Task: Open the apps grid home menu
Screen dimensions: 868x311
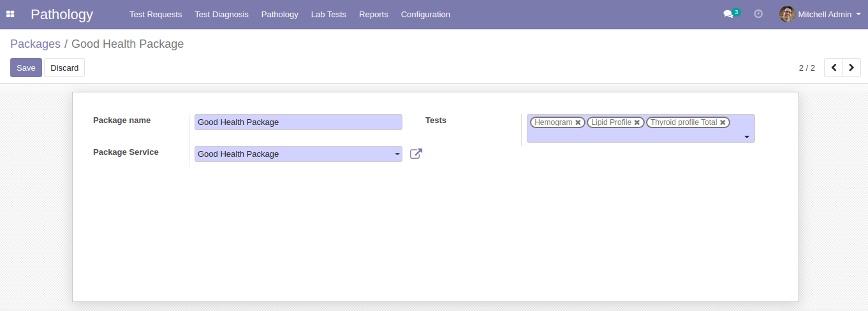Action: click(10, 14)
